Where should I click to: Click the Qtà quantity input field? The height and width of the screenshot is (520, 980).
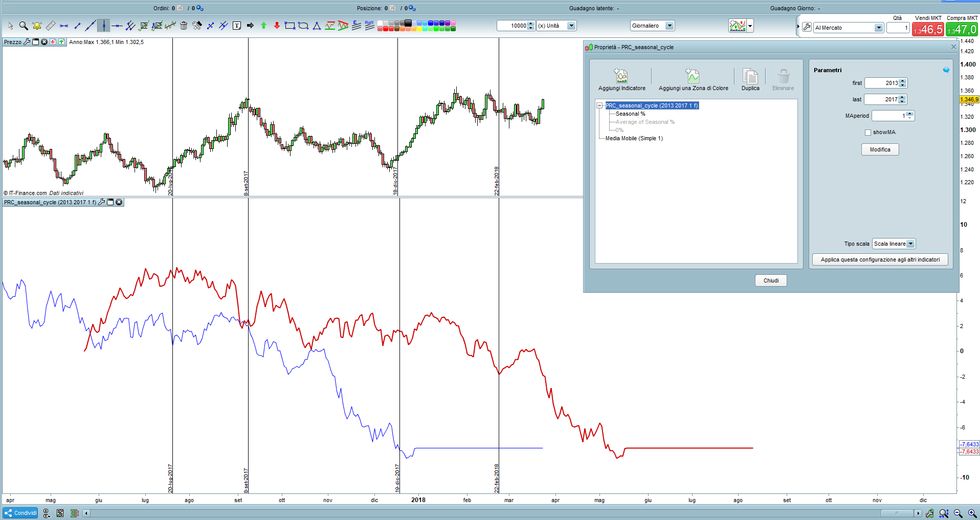(x=898, y=28)
